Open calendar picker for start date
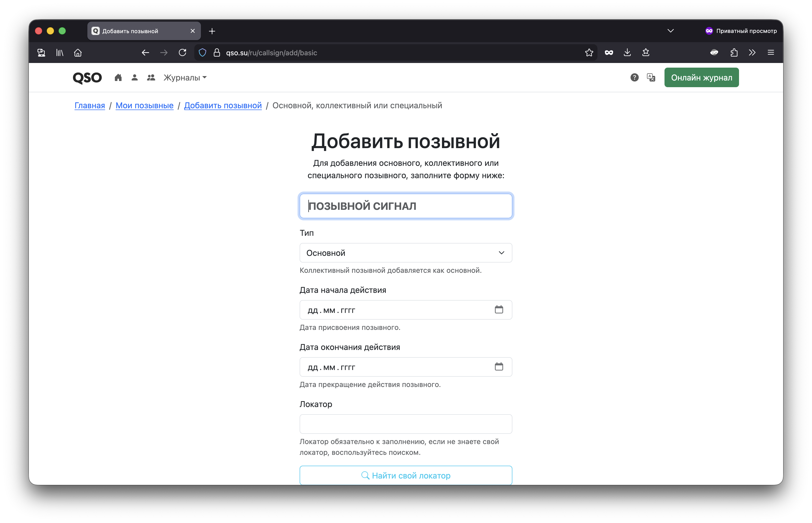 (499, 310)
